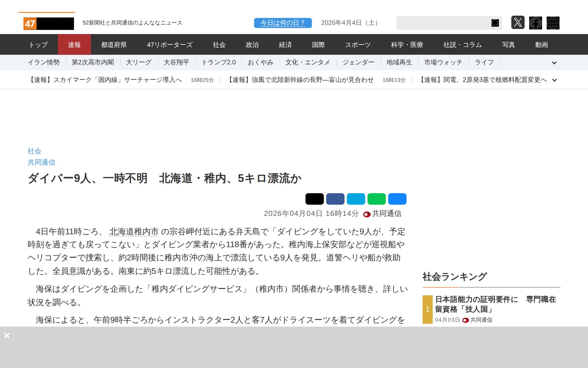Share the article via the black X icon
Screen dimensions: 588x368
click(x=315, y=199)
